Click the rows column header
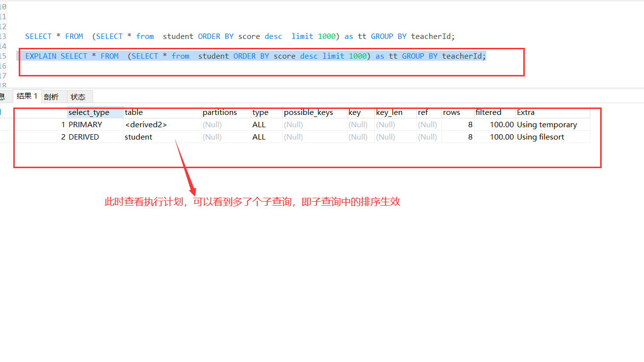The height and width of the screenshot is (362, 644). tap(458, 112)
